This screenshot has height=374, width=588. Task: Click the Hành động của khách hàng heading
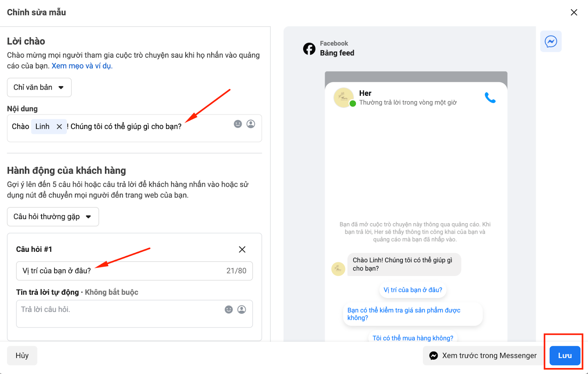(67, 170)
